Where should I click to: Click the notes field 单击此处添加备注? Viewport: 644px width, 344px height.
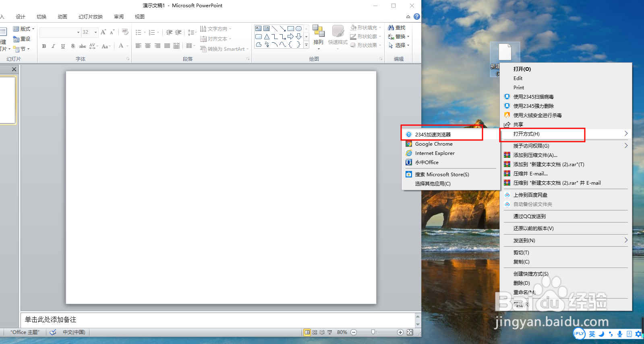point(217,320)
